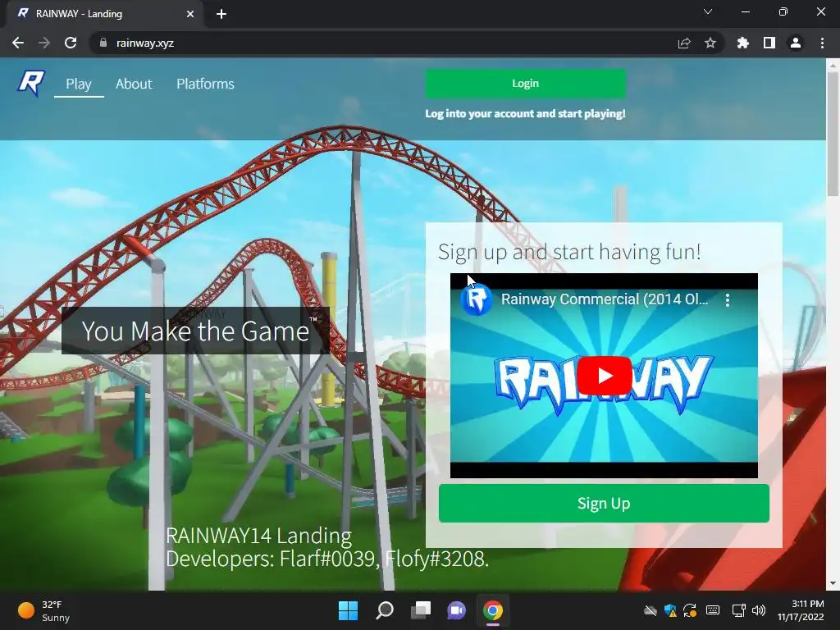Click 'RAINWAY14 Landing' text
The height and width of the screenshot is (630, 840).
(258, 535)
